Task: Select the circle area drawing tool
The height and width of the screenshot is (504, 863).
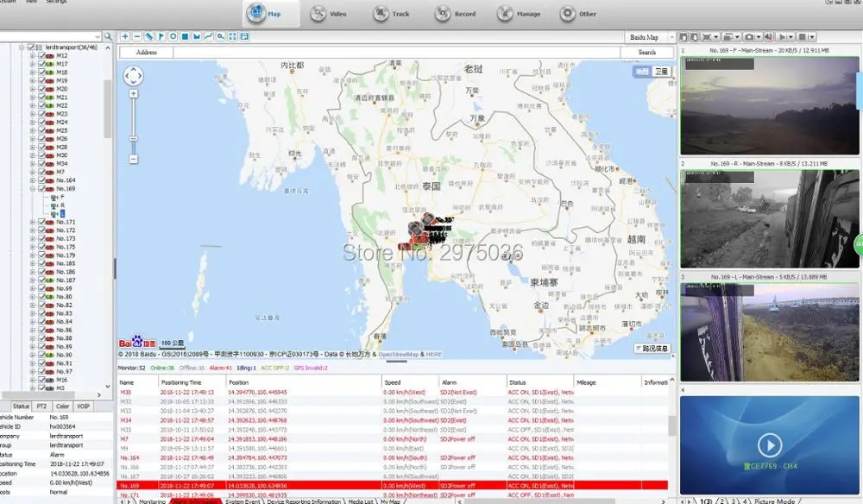Action: (173, 36)
